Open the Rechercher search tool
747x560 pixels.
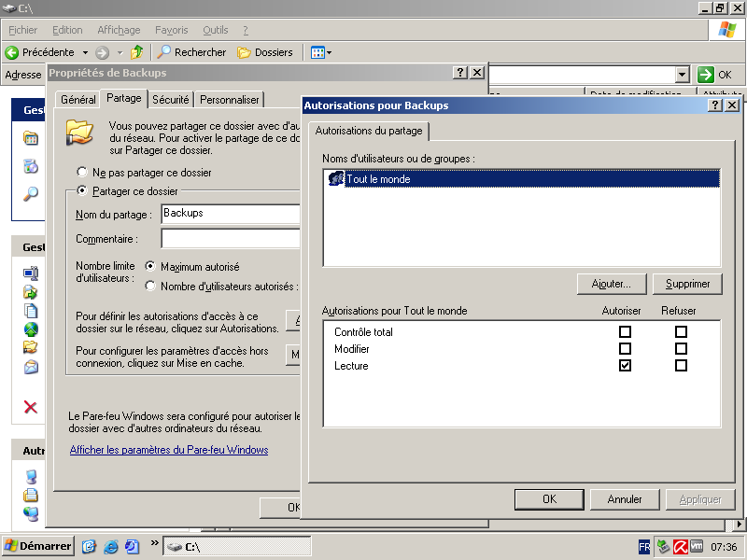(x=191, y=52)
